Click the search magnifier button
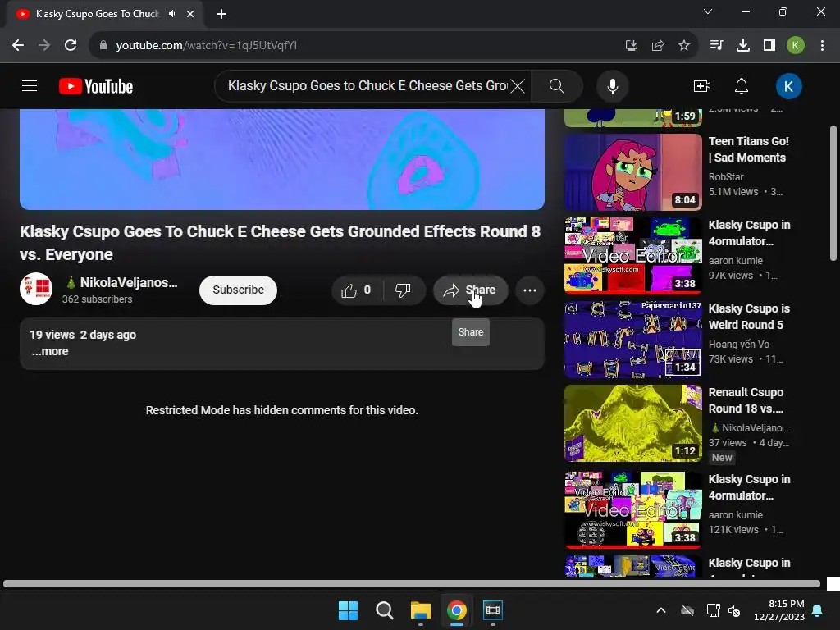 click(557, 86)
